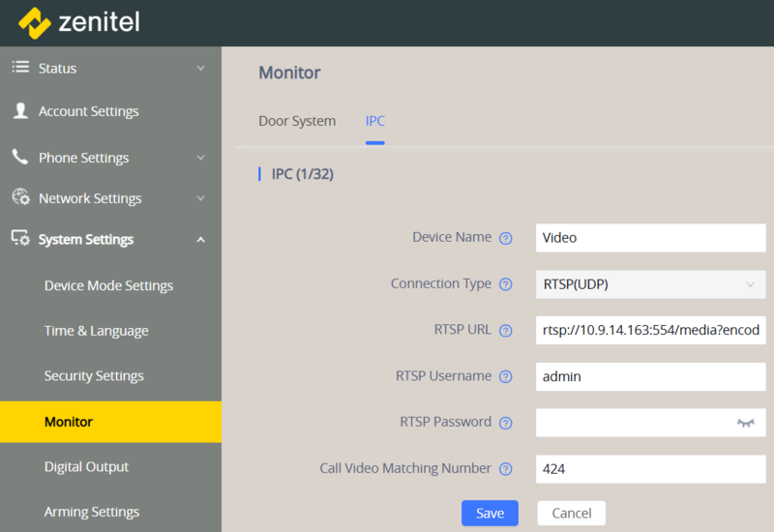Image resolution: width=774 pixels, height=532 pixels.
Task: Open the Connection Type dropdown
Action: pyautogui.click(x=650, y=284)
